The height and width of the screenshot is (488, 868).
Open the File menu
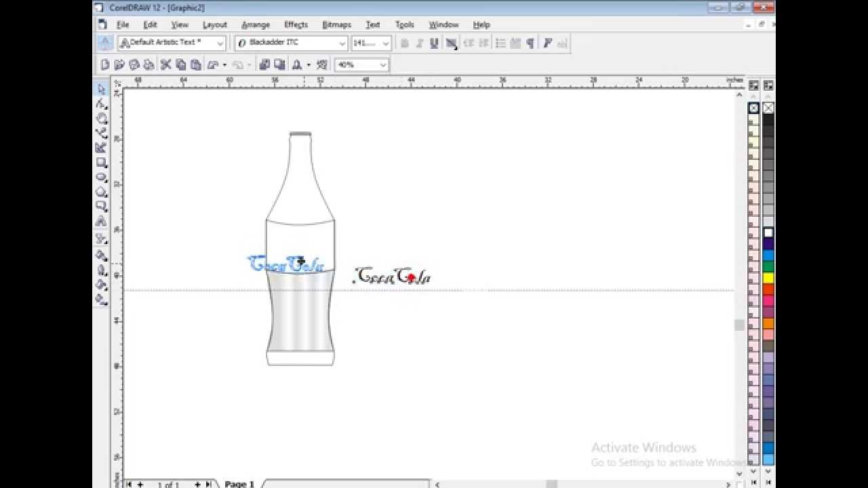point(123,24)
